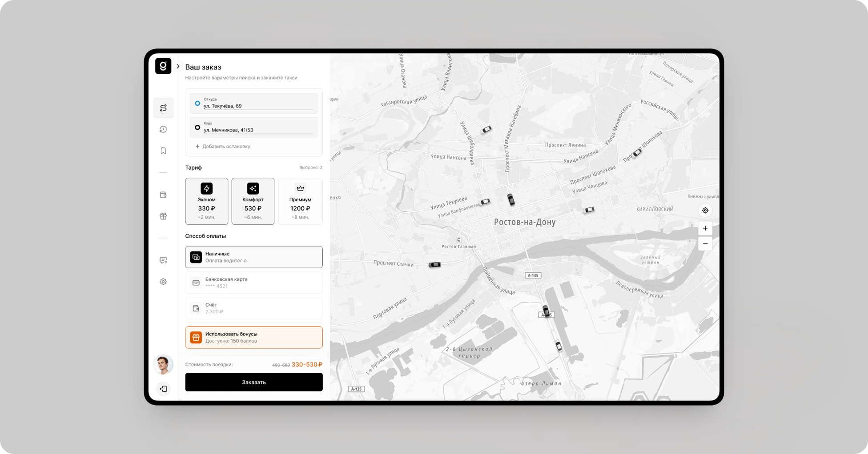Open settings gear in sidebar
The width and height of the screenshot is (868, 454).
coord(163,282)
